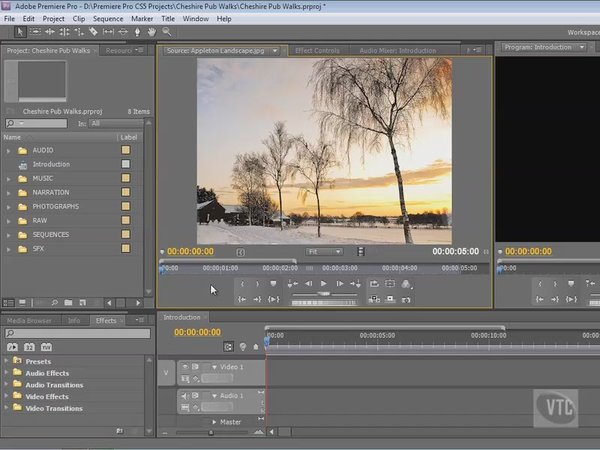Viewport: 600px width, 450px height.
Task: Click the Play button in Source monitor
Action: pos(324,284)
